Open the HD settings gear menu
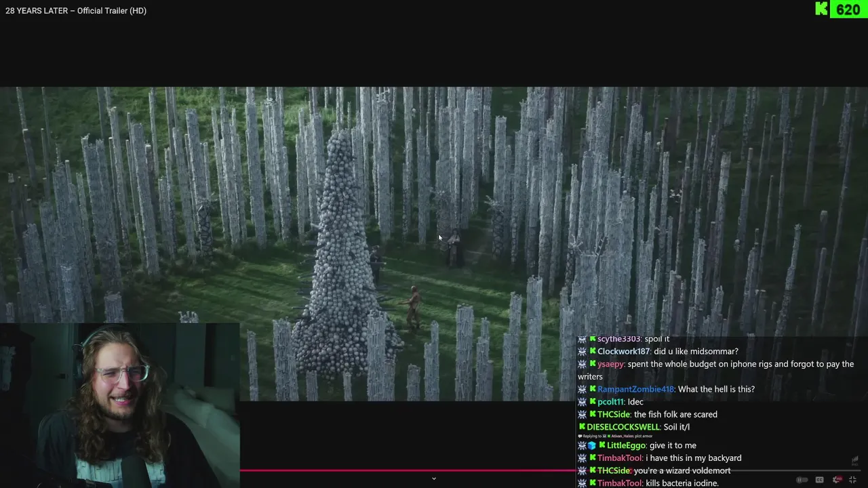 pyautogui.click(x=837, y=480)
